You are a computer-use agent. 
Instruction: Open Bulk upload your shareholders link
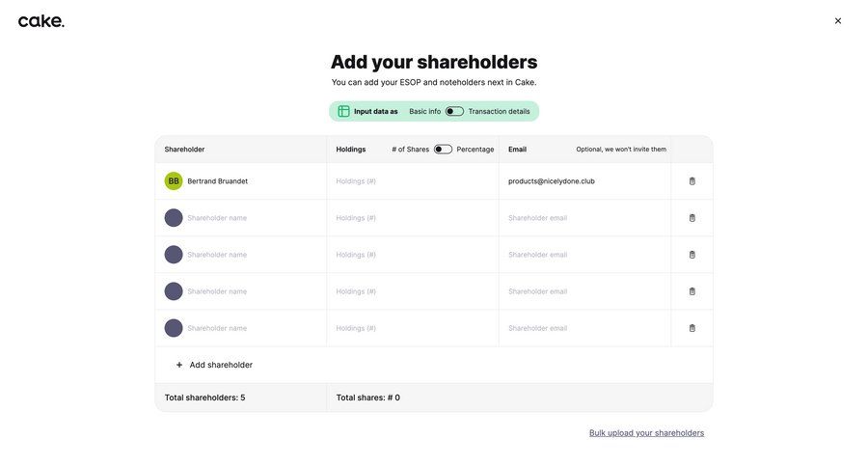tap(646, 433)
